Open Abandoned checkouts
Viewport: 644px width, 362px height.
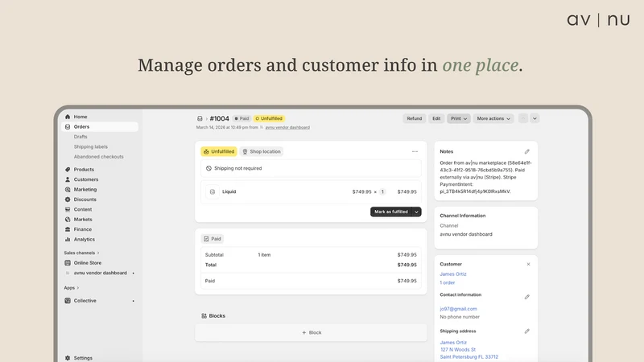pos(98,156)
